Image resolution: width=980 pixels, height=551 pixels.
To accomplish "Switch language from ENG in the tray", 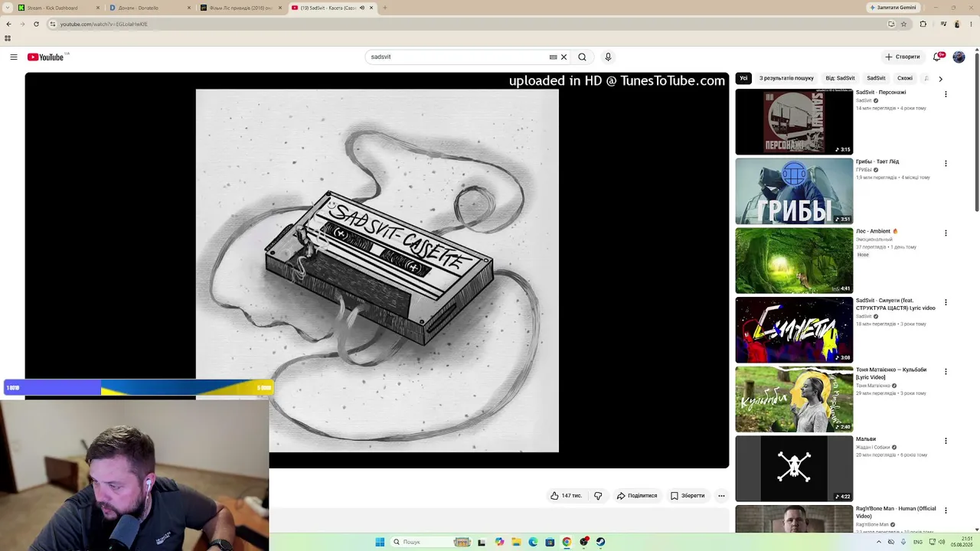I will click(x=918, y=542).
